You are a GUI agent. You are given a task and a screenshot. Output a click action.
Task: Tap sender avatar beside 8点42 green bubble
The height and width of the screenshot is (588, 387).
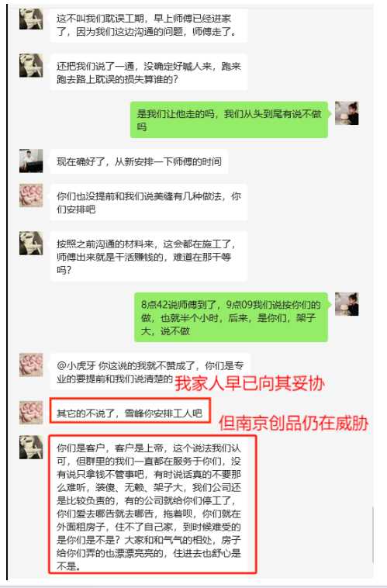click(x=347, y=304)
